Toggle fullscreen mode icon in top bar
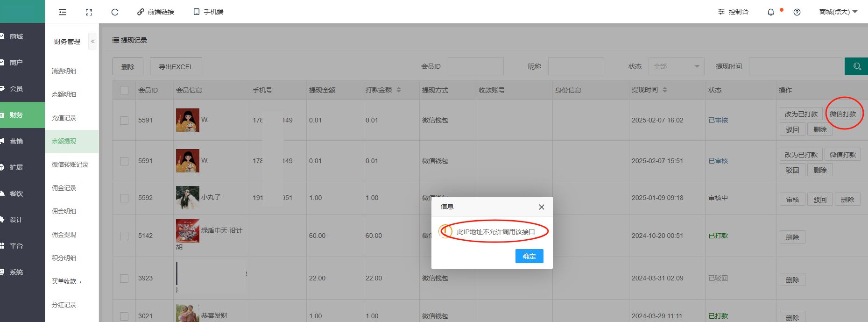The height and width of the screenshot is (322, 868). click(x=89, y=12)
